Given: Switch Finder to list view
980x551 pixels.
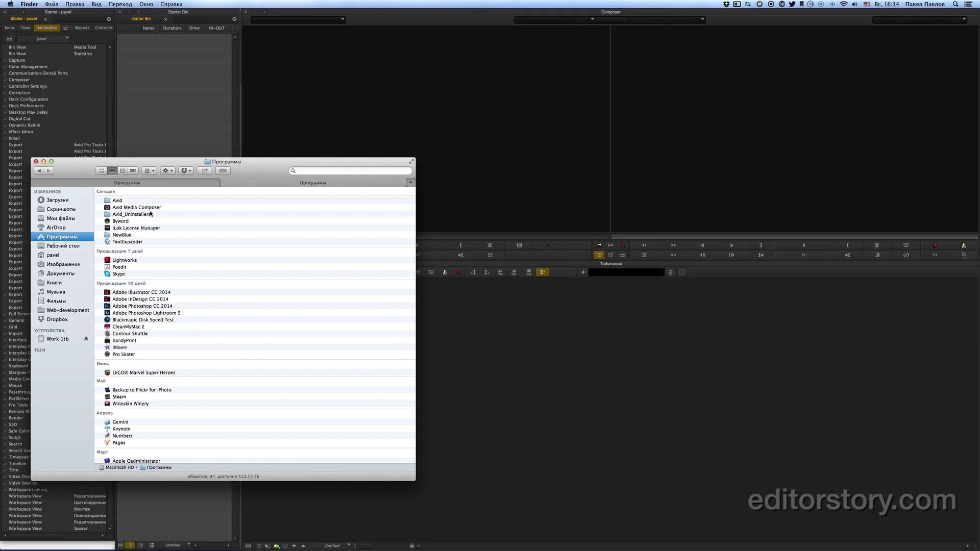Looking at the screenshot, I should (112, 171).
